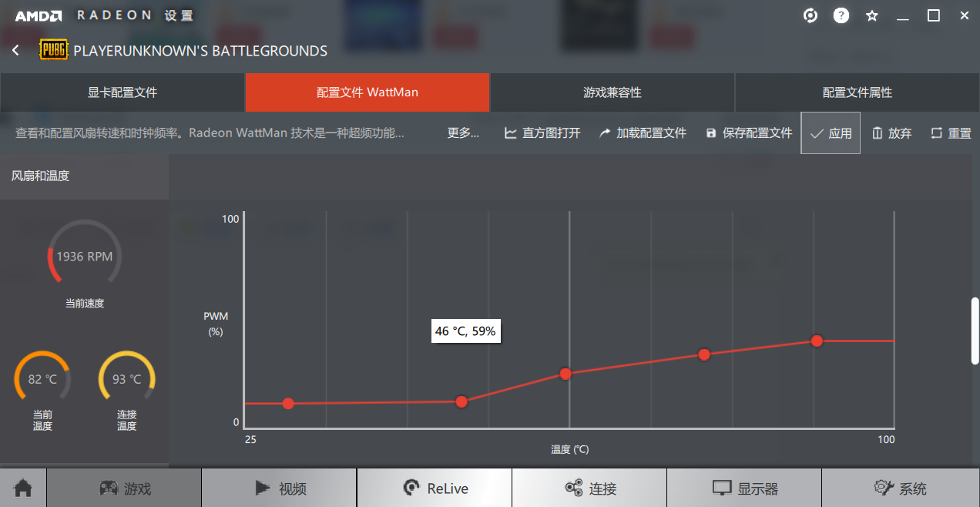
Task: Open the ReLive section
Action: click(435, 489)
